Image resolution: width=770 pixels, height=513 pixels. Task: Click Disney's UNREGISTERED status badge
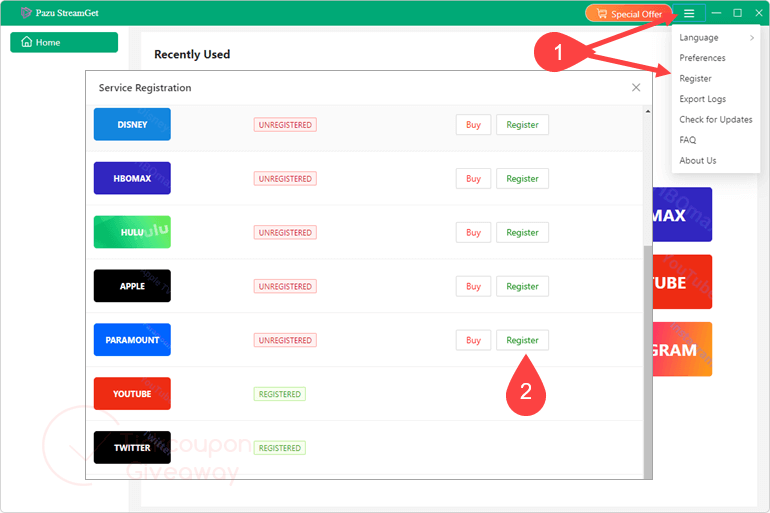[x=285, y=125]
